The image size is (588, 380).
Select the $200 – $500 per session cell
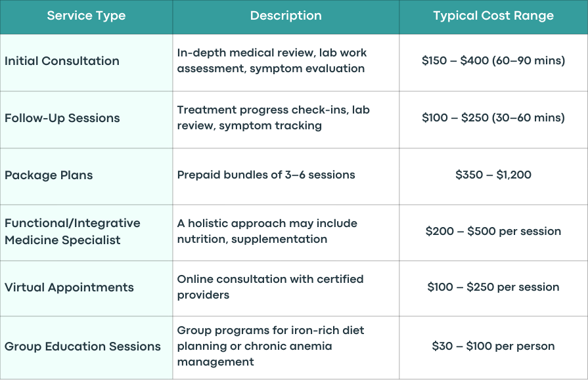point(493,231)
